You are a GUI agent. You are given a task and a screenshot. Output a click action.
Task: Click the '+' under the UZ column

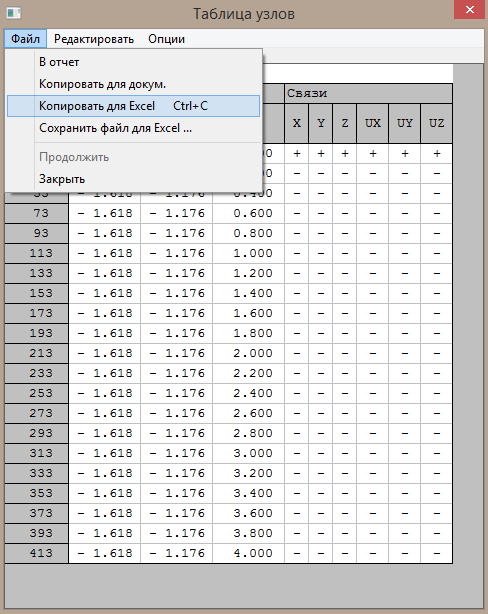point(436,154)
